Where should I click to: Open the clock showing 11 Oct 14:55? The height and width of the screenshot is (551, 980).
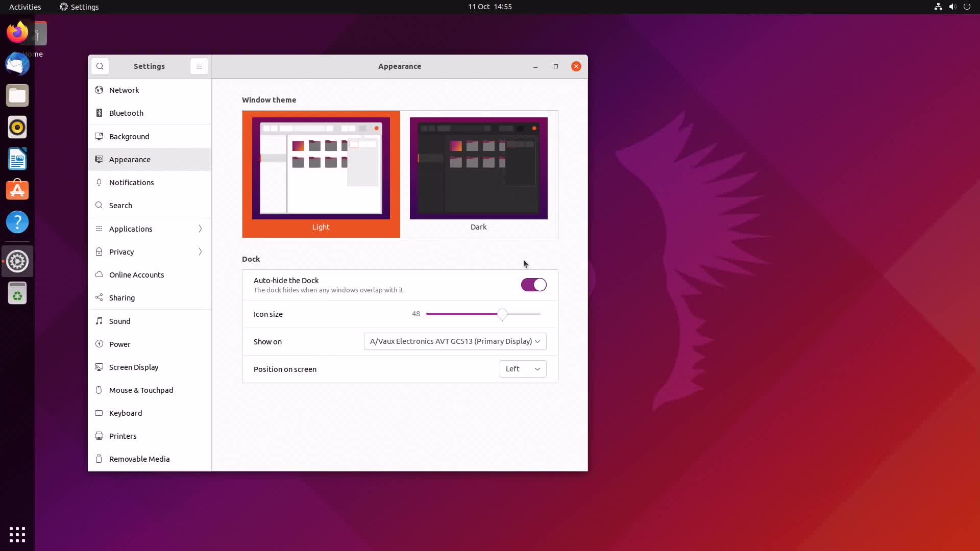[x=490, y=7]
